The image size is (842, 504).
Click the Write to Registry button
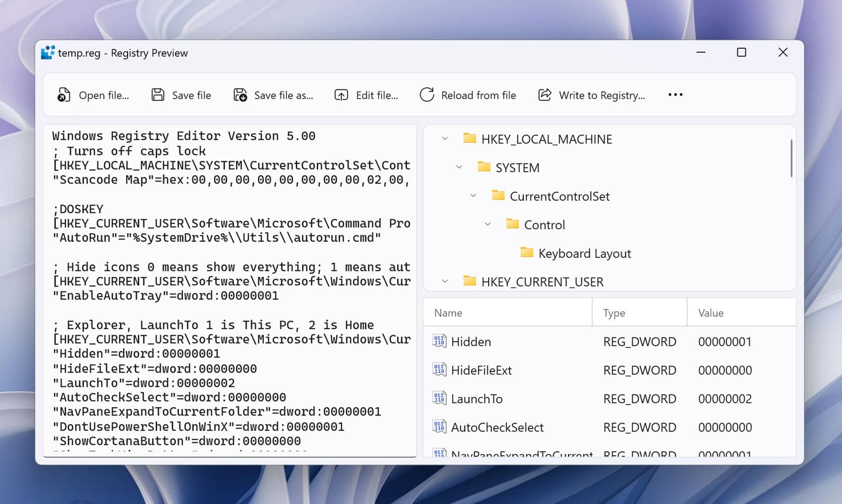click(592, 95)
